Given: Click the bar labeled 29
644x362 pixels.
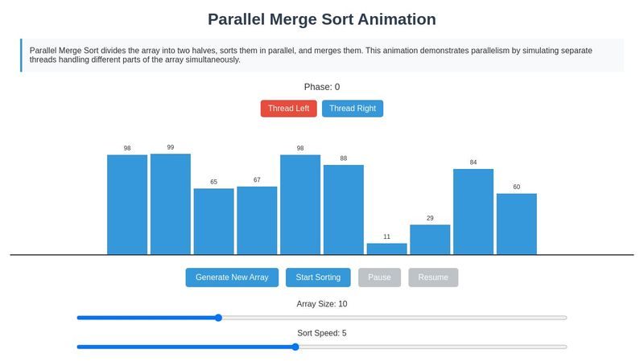Looking at the screenshot, I should pyautogui.click(x=430, y=240).
